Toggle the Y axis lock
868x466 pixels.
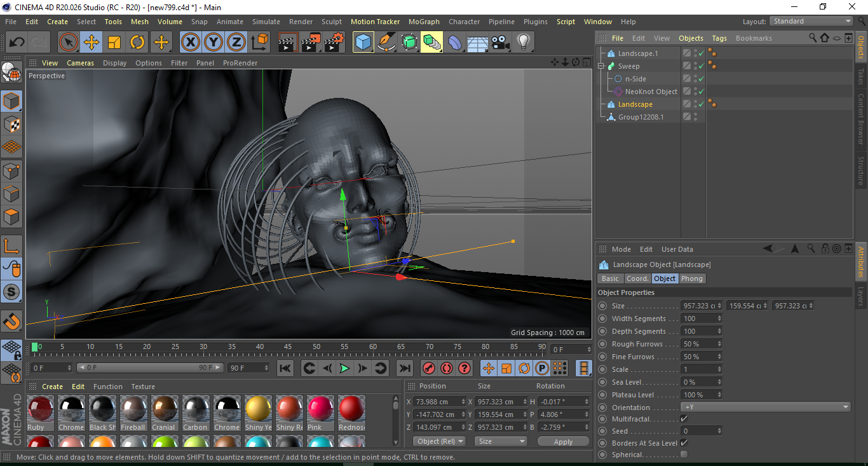(214, 43)
